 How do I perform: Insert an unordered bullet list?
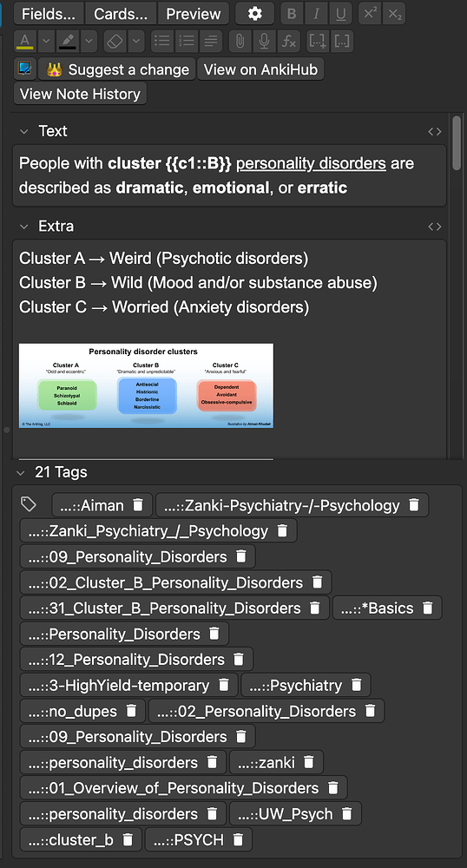162,41
